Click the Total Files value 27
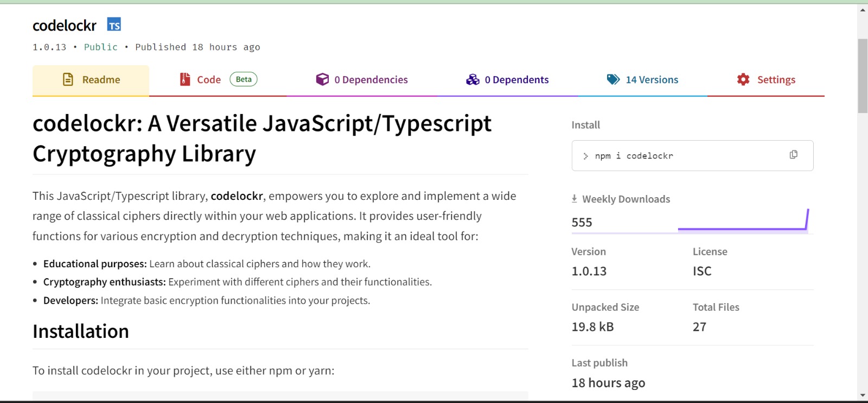868x403 pixels. 699,327
